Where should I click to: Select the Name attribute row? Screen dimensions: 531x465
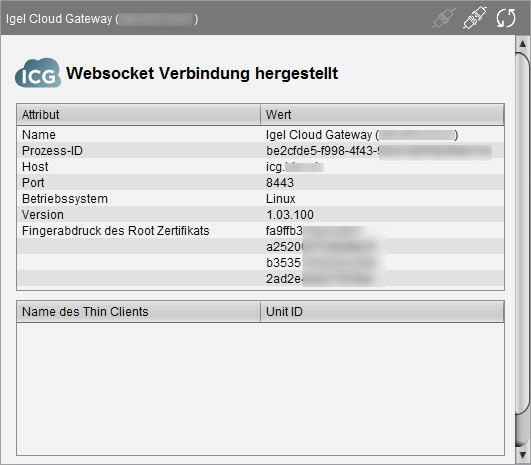click(260, 135)
